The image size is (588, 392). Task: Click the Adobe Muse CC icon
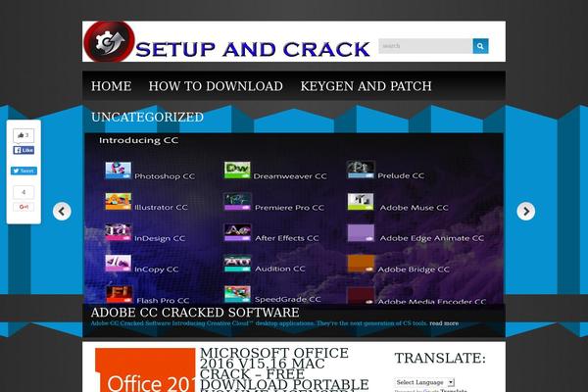tap(361, 202)
